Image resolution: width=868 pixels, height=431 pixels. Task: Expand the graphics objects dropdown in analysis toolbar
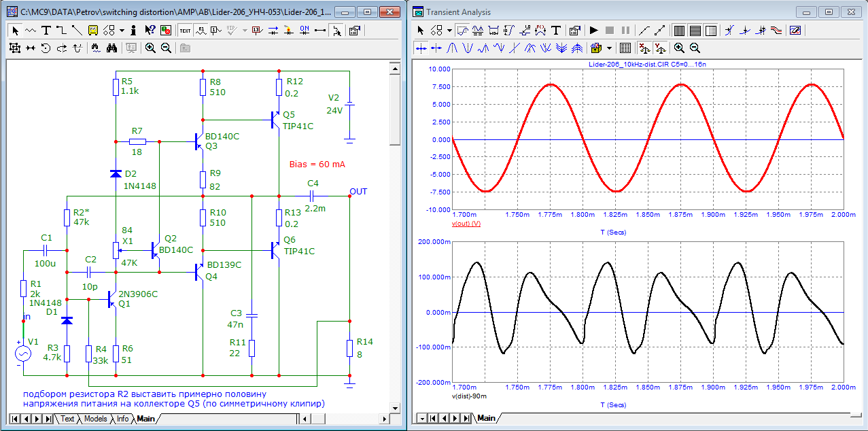point(450,30)
